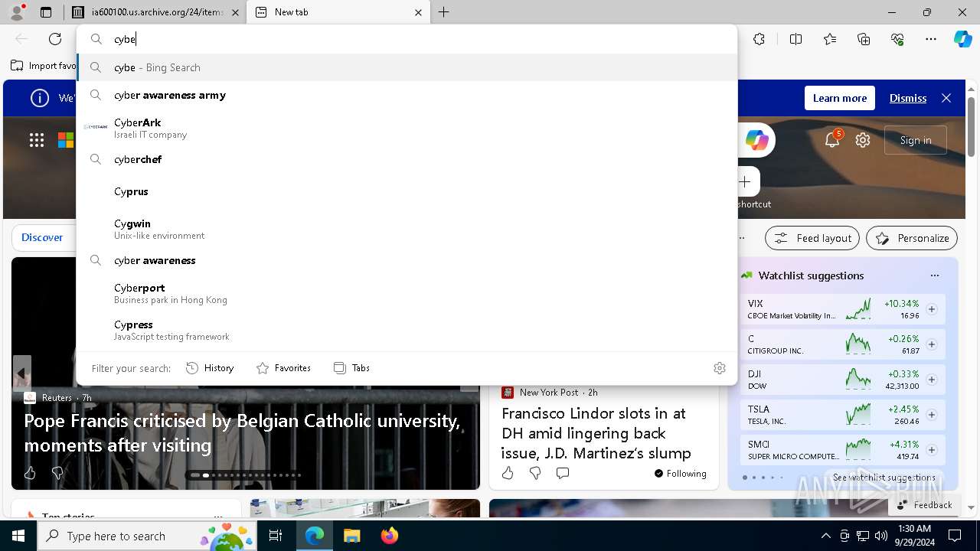
Task: Choose the 'cyber awareness' suggestion
Action: [x=407, y=260]
